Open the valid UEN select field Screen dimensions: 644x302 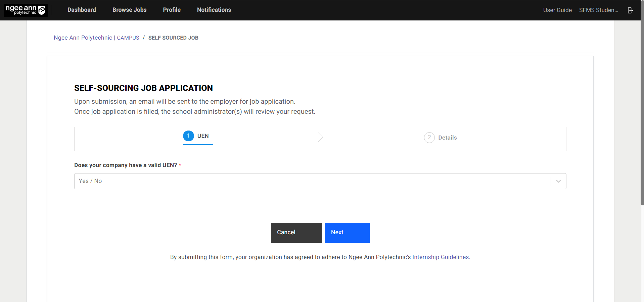312,181
